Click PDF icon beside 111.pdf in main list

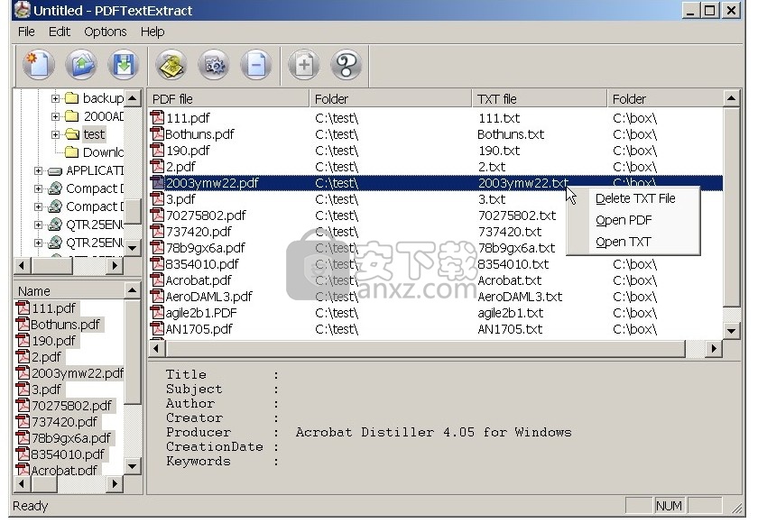point(157,118)
